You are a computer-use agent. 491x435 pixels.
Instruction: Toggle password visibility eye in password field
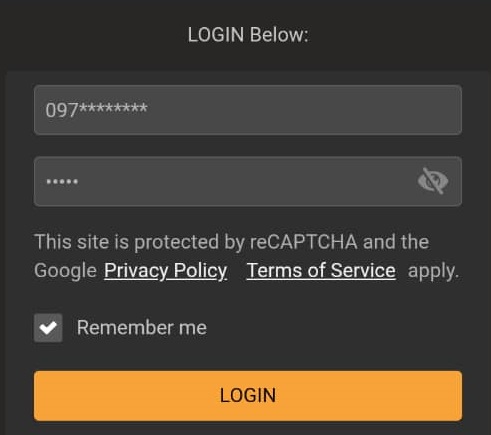[x=433, y=181]
